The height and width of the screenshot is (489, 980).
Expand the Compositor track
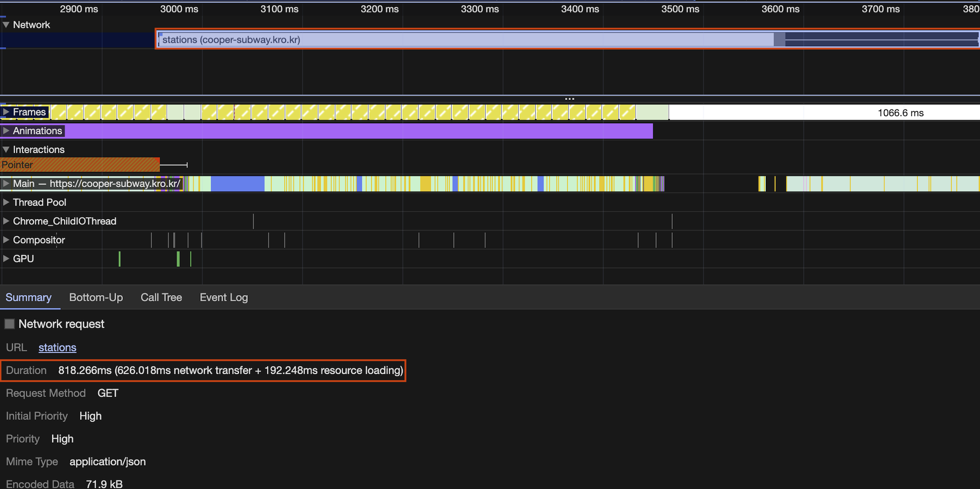click(6, 240)
